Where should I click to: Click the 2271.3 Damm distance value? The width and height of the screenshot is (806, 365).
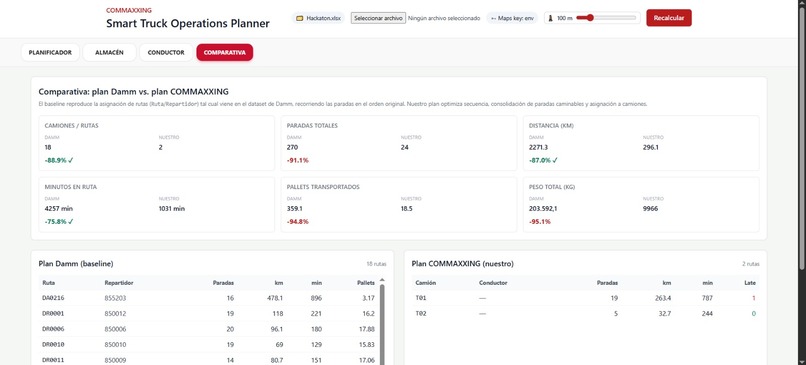(540, 147)
